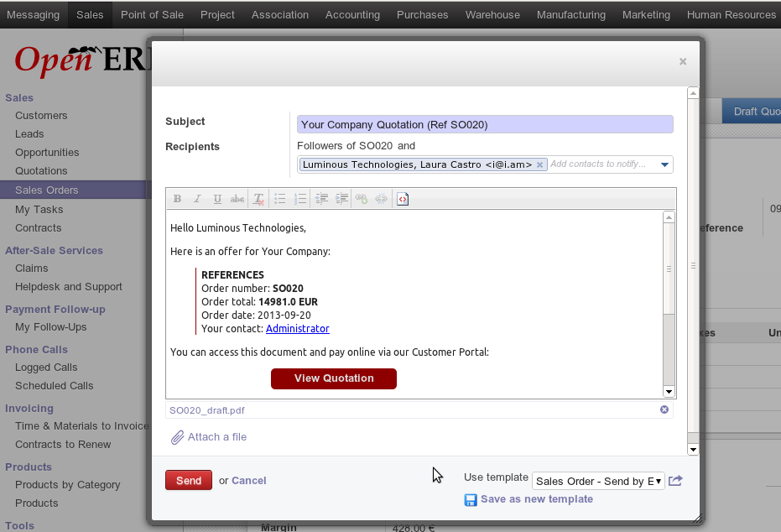Click the Attach a file link
The image size is (781, 532).
pos(216,437)
